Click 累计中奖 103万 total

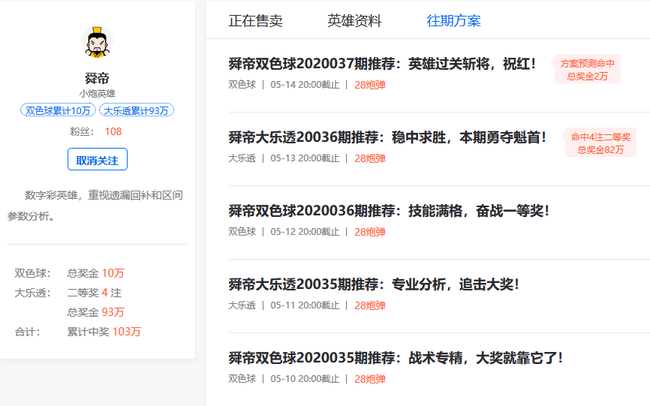click(104, 332)
